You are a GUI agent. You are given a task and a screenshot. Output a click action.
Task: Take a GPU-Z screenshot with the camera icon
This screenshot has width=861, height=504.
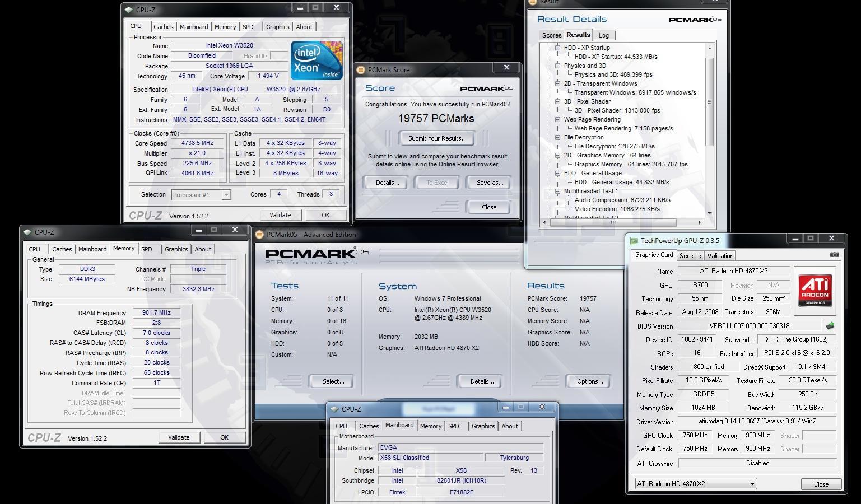[x=834, y=254]
